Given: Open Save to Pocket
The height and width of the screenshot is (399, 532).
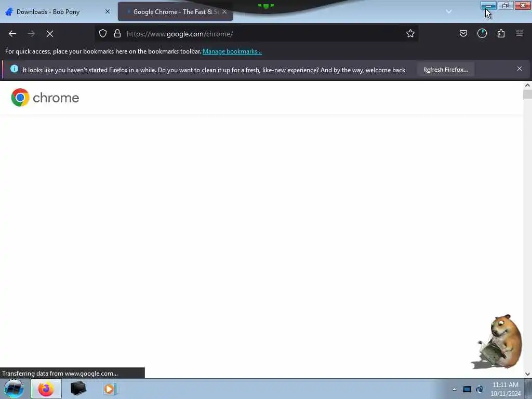Looking at the screenshot, I should click(x=463, y=33).
